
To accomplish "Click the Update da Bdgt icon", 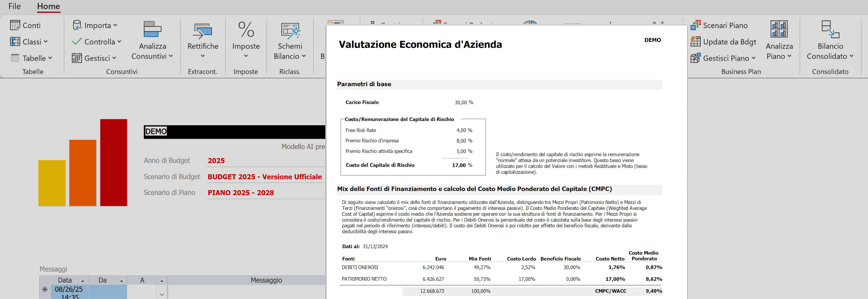I will pyautogui.click(x=695, y=41).
